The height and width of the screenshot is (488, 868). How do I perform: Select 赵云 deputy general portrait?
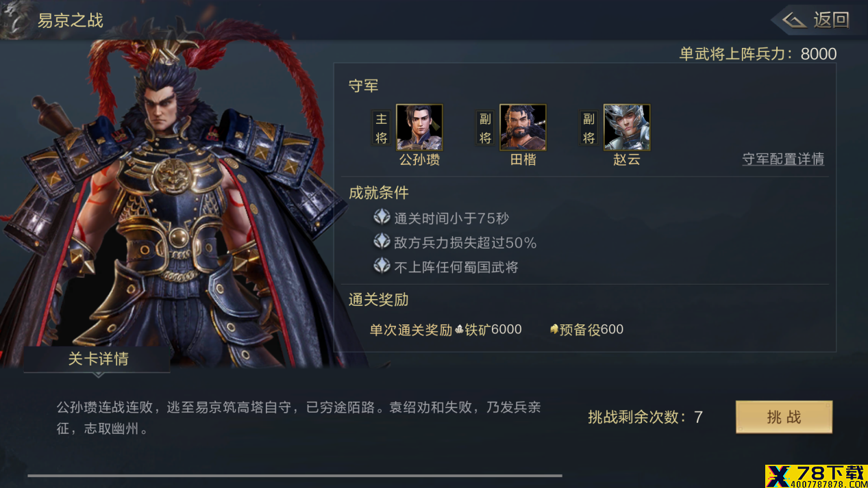tap(626, 127)
